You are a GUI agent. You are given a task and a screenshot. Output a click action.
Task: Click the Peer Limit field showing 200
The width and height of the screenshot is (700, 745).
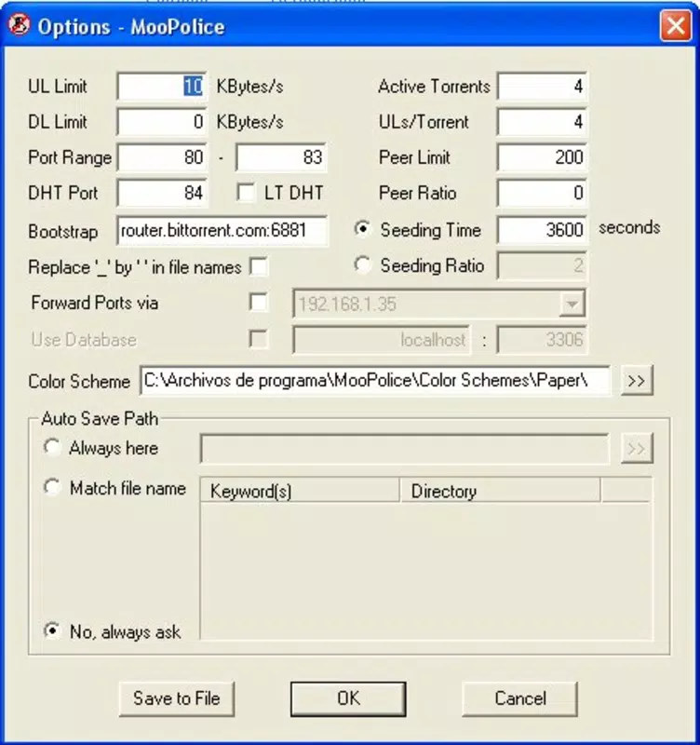(542, 157)
